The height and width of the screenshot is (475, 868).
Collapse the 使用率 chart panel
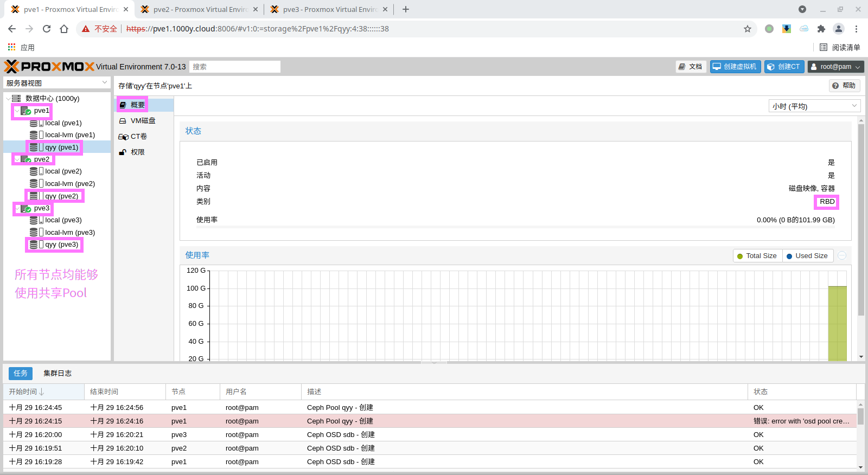(x=842, y=255)
